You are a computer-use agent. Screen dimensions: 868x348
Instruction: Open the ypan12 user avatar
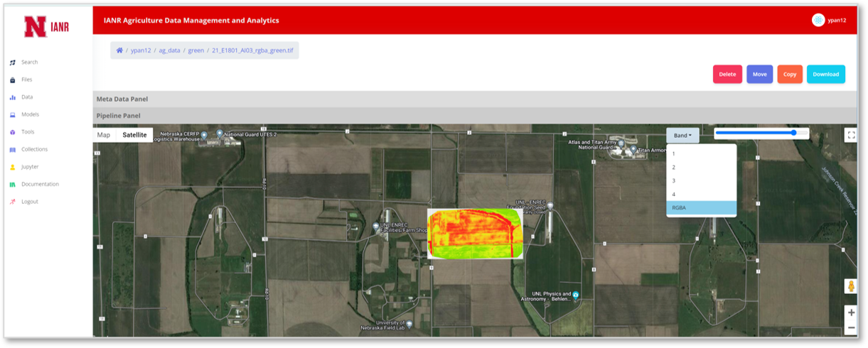pos(818,20)
